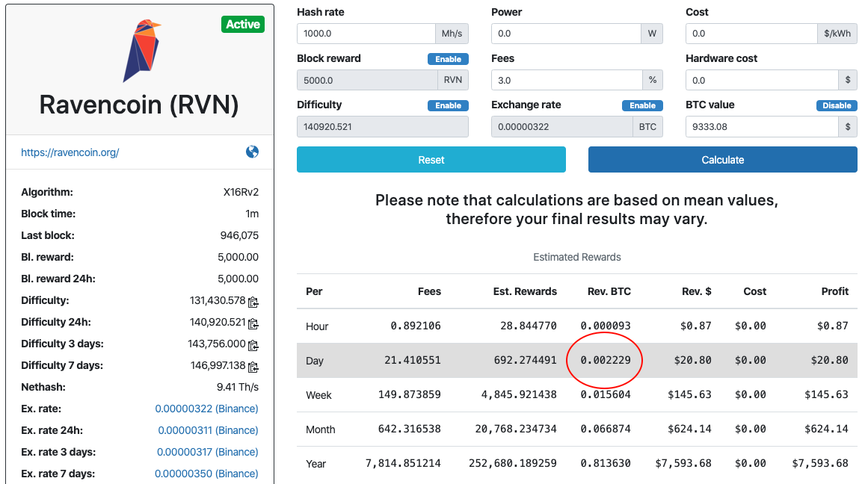Copy the Difficulty 3 days value via clipboard icon
868x484 pixels.
click(x=254, y=344)
